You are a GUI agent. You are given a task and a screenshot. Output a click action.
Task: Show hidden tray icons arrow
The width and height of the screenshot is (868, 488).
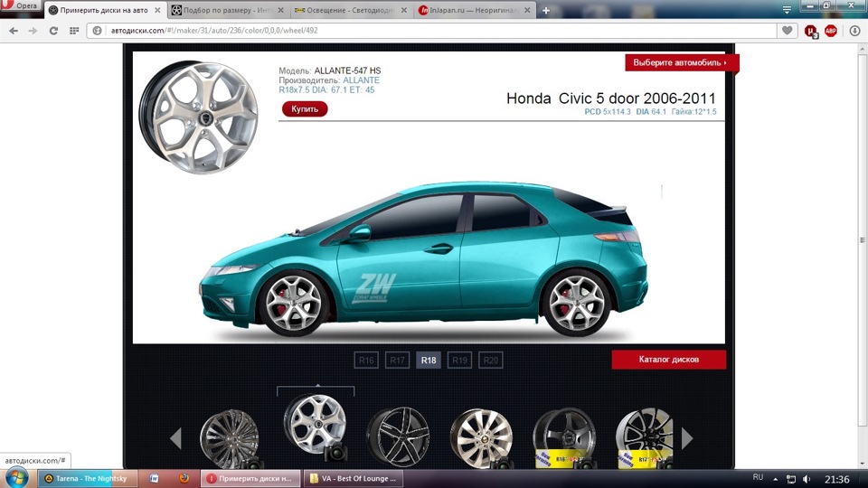point(775,479)
